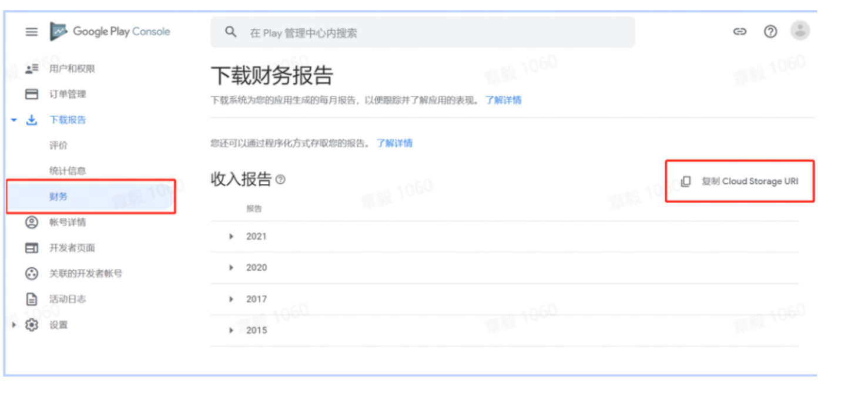The image size is (868, 397).
Task: Open the hamburger navigation menu
Action: click(32, 32)
